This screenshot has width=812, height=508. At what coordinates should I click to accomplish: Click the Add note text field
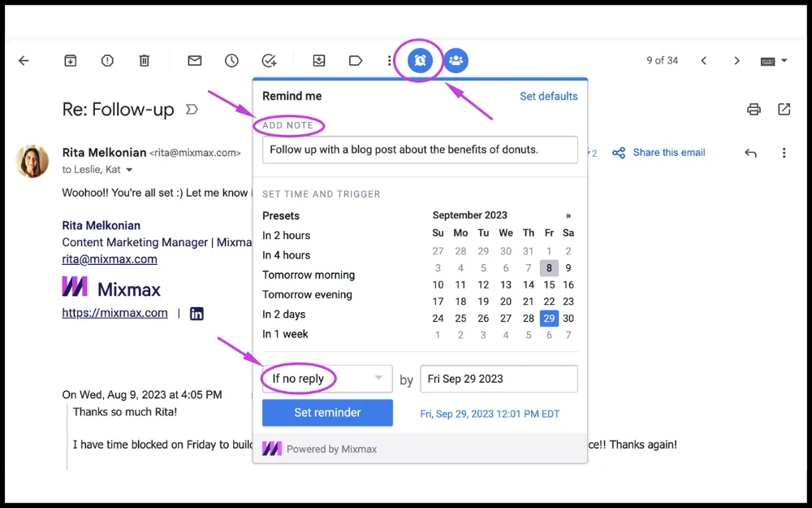pyautogui.click(x=420, y=150)
